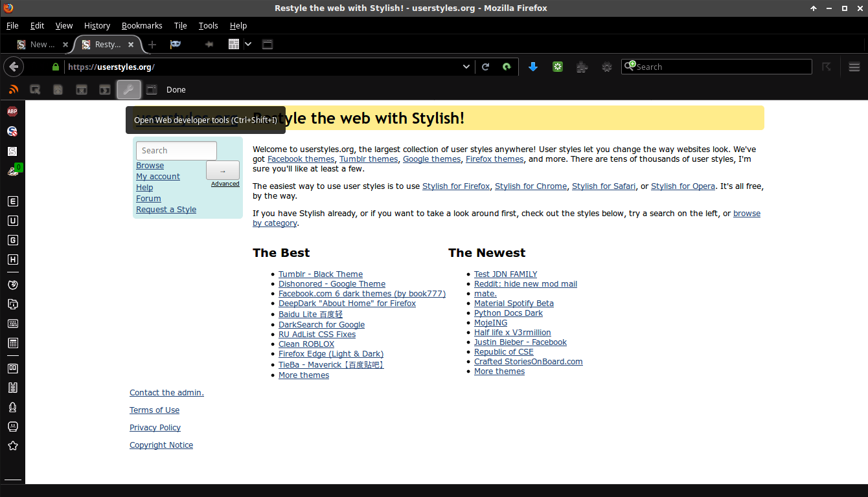868x497 pixels.
Task: Click the green padlock site identity icon
Action: coord(56,67)
